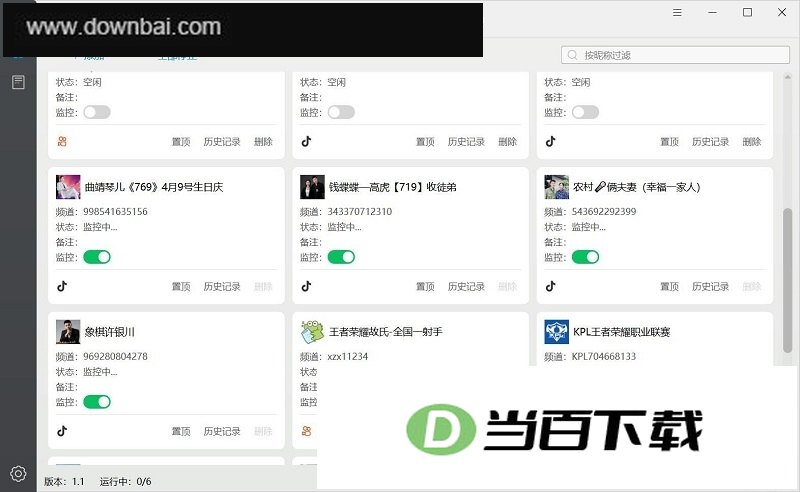Disable monitoring toggle for 农村俩夫妻
The height and width of the screenshot is (492, 800).
pyautogui.click(x=586, y=257)
